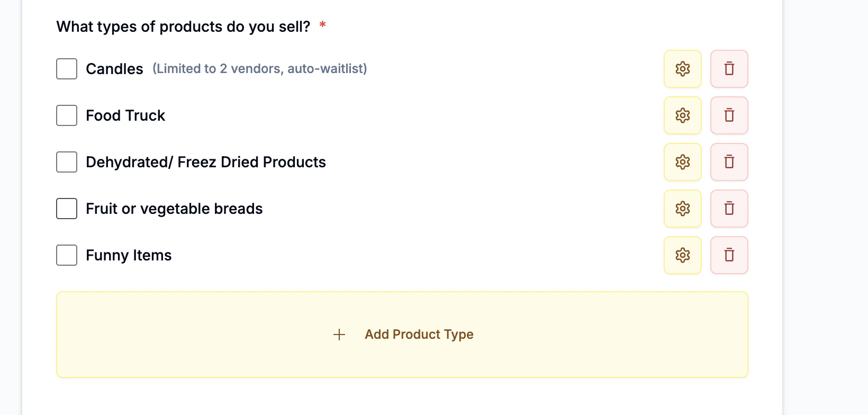Image resolution: width=868 pixels, height=415 pixels.
Task: Delete the Funny Items option
Action: [729, 255]
